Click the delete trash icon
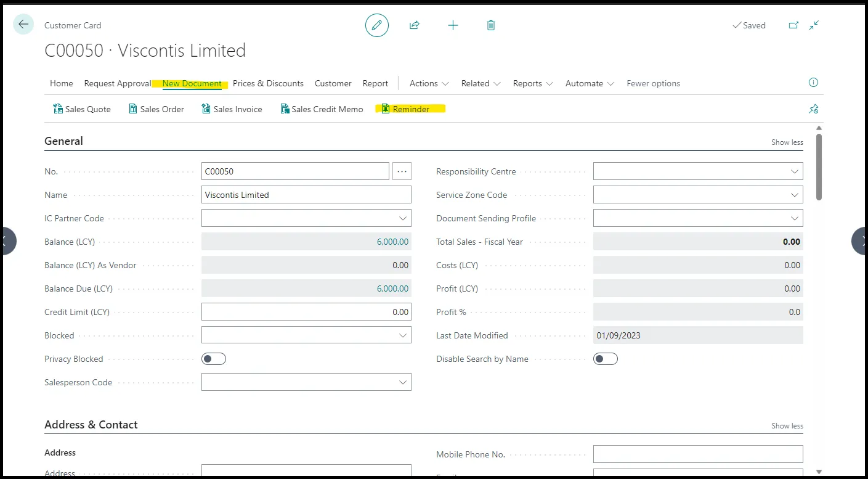This screenshot has width=868, height=479. [491, 25]
